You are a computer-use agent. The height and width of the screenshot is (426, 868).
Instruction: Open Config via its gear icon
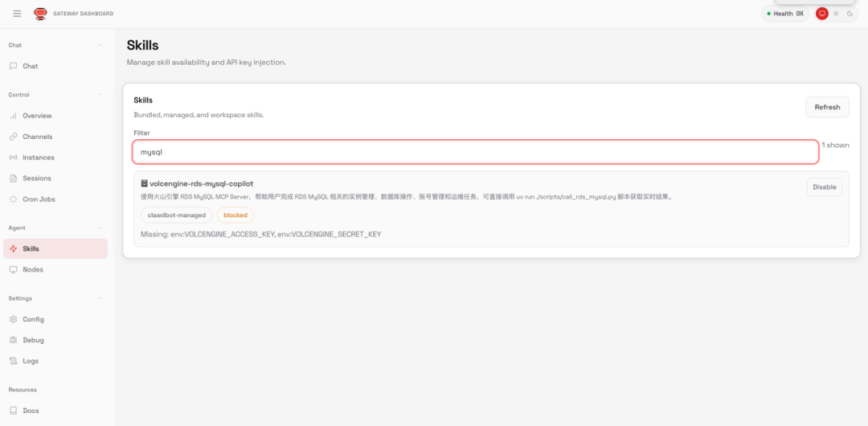tap(14, 319)
